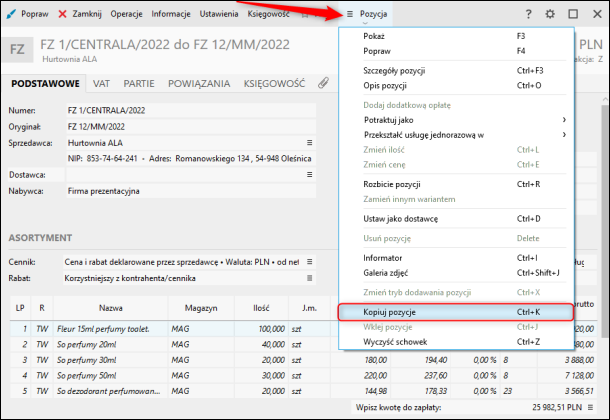The height and width of the screenshot is (420, 610).
Task: Select row So perfumy 20ml
Action: coord(303,345)
